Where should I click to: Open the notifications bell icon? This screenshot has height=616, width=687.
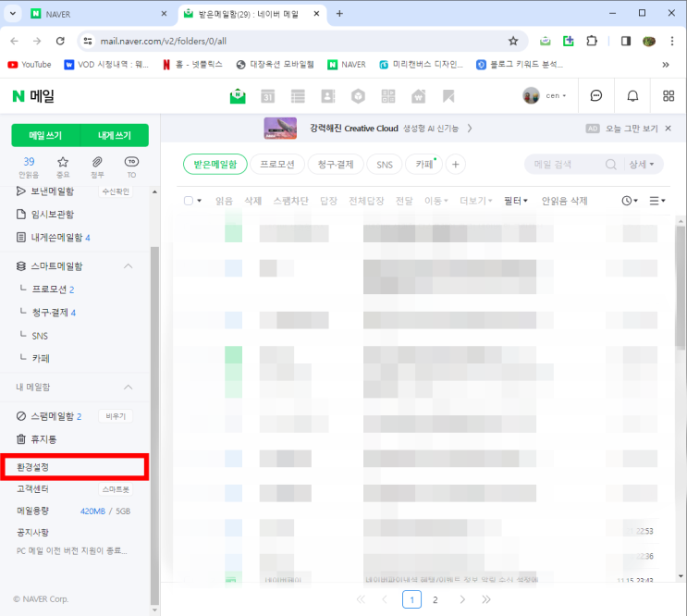(632, 95)
